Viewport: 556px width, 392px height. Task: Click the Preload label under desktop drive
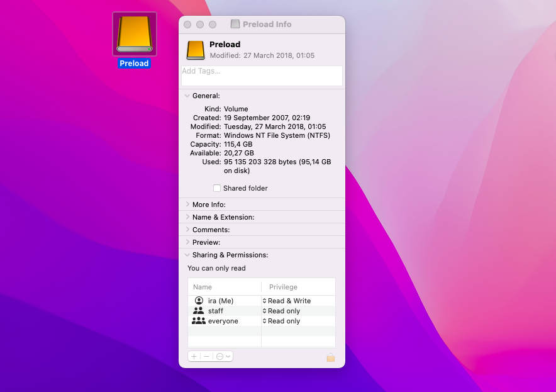coord(134,64)
